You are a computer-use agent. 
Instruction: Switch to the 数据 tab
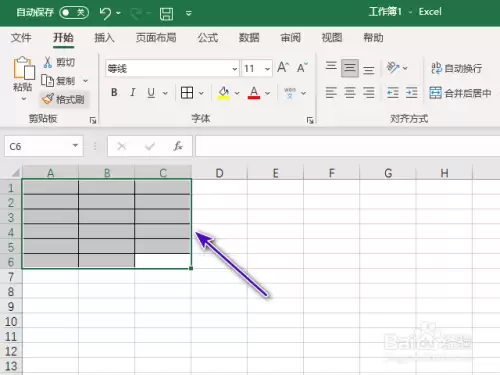coord(249,38)
